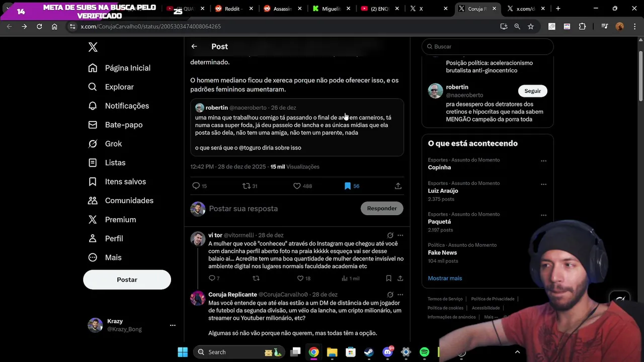The height and width of the screenshot is (362, 644).
Task: Open Explorar search icon
Action: pos(93,87)
